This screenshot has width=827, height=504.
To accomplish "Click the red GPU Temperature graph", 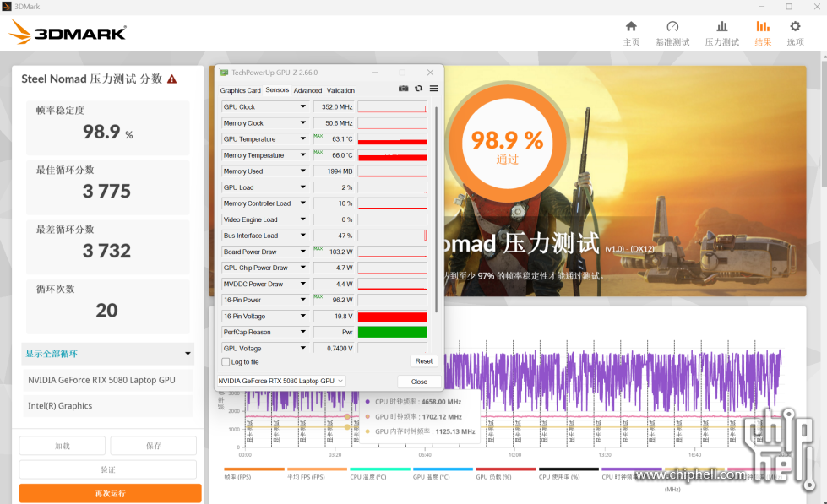I will 393,139.
